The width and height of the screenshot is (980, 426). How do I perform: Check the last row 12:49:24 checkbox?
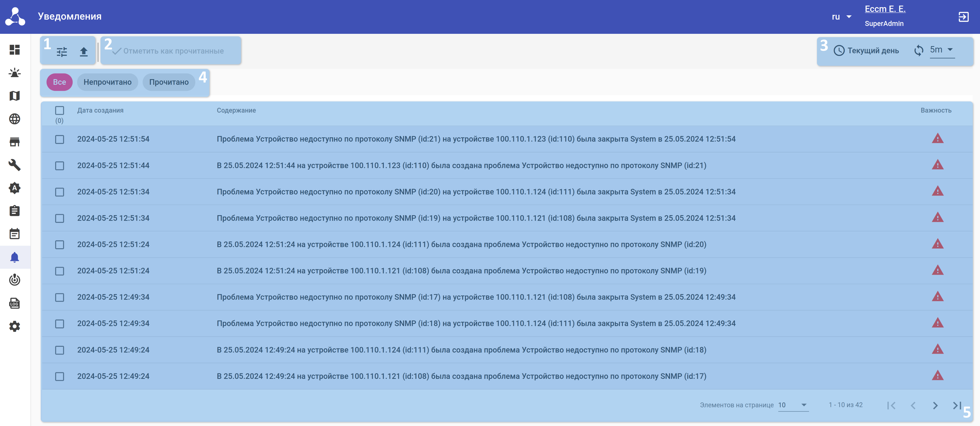pyautogui.click(x=59, y=377)
